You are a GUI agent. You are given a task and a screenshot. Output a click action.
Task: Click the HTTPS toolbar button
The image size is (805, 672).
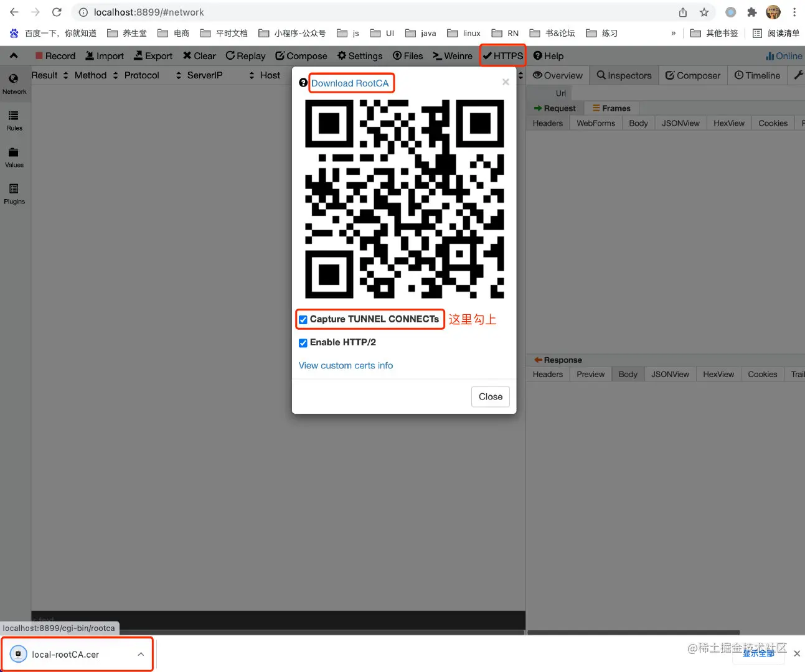pos(503,56)
